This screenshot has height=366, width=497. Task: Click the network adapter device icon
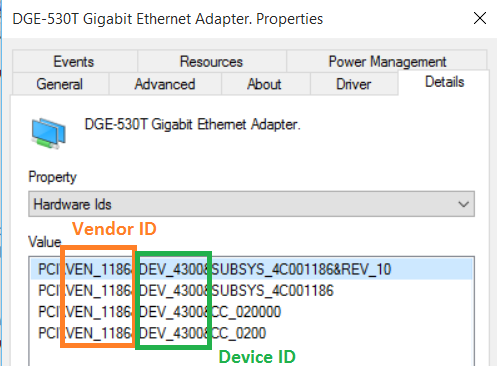pos(49,133)
